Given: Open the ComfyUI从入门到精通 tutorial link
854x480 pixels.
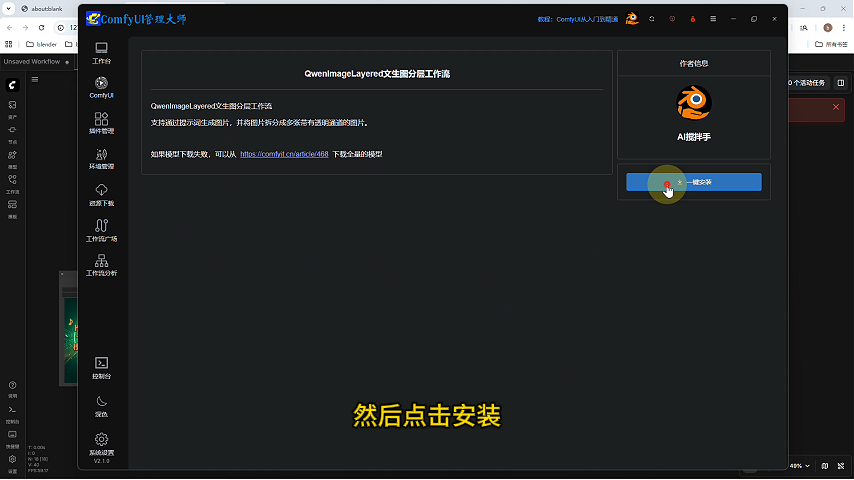Looking at the screenshot, I should point(577,19).
